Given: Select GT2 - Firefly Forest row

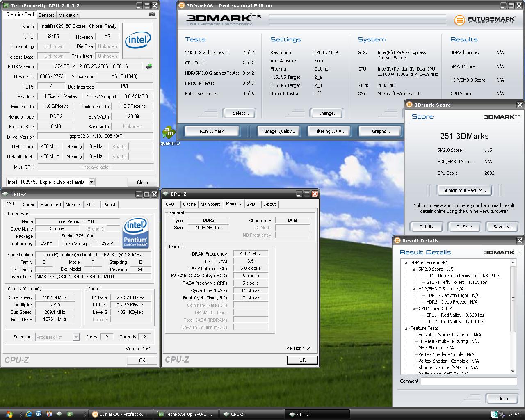Looking at the screenshot, I should pos(457,282).
